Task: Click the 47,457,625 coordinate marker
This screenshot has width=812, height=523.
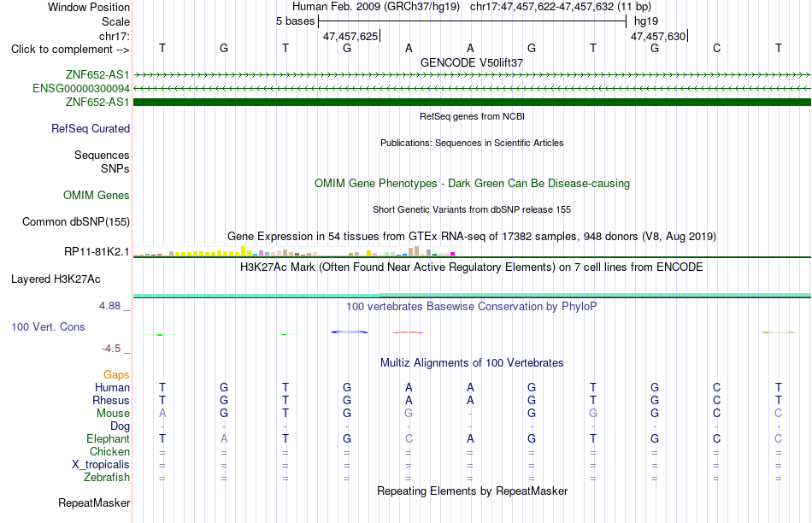Action: [x=350, y=36]
